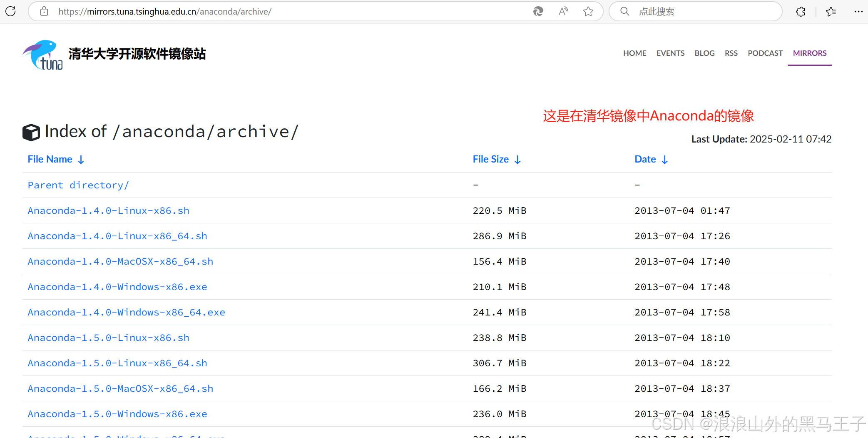Select the 236.0 MiB size cell
The width and height of the screenshot is (868, 438).
pyautogui.click(x=500, y=414)
